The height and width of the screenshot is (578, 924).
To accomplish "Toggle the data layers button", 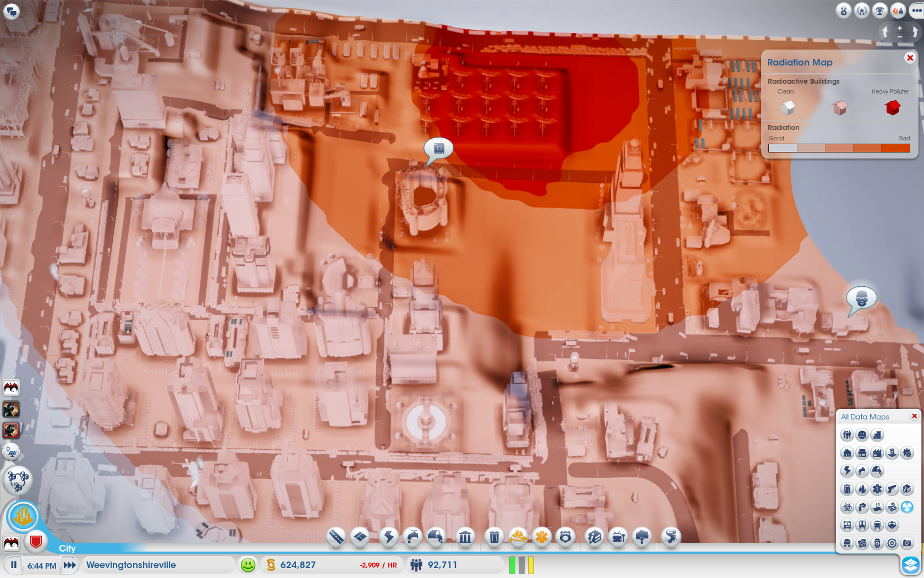I will pos(911,565).
